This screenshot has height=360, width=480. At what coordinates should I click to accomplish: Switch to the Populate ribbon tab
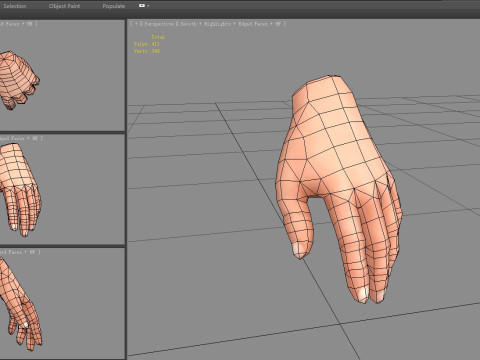[114, 6]
